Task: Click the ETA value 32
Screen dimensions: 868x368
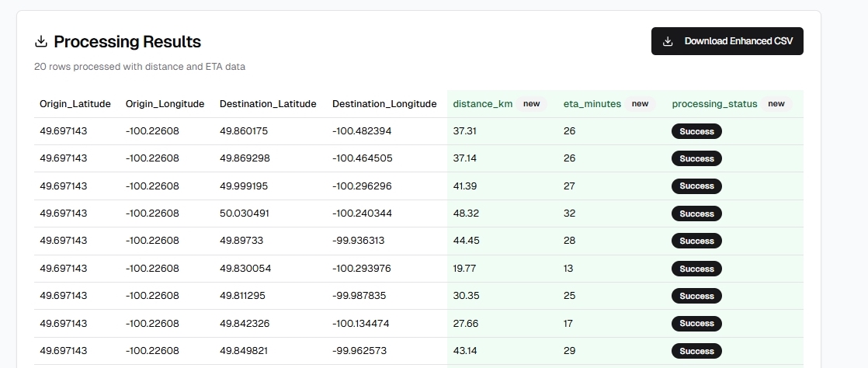Action: click(x=570, y=213)
